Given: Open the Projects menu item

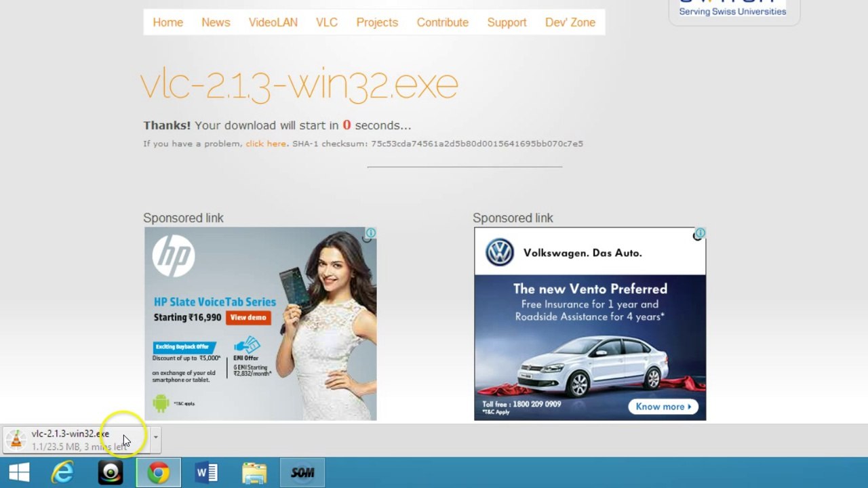Looking at the screenshot, I should pos(377,22).
